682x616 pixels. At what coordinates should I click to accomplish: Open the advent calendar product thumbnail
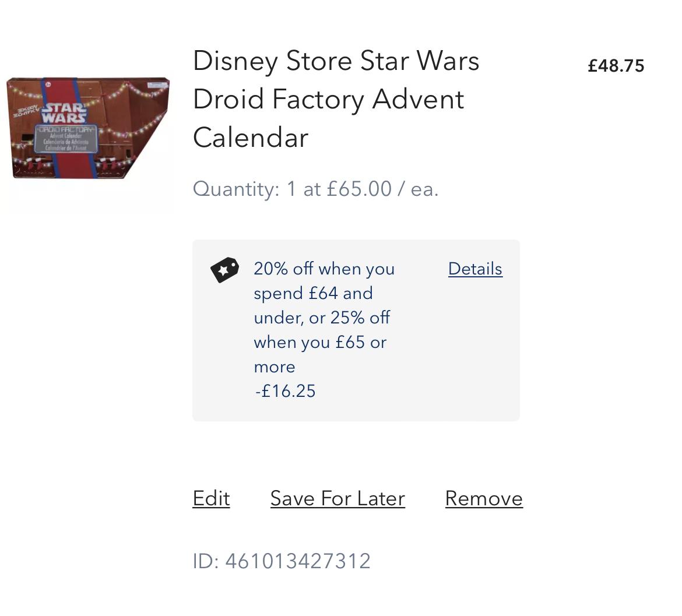coord(87,128)
